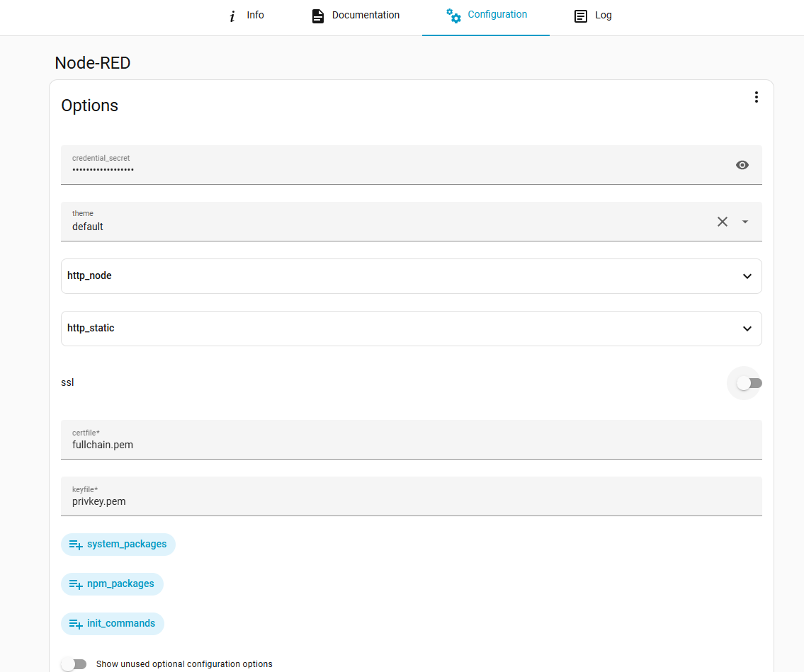Toggle Show unused optional configuration options

74,664
